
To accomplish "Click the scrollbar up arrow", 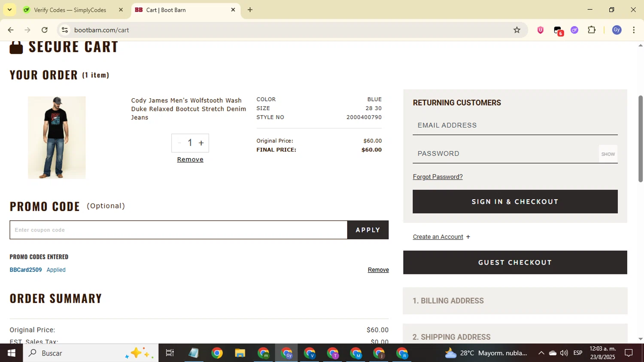I will coord(641,45).
